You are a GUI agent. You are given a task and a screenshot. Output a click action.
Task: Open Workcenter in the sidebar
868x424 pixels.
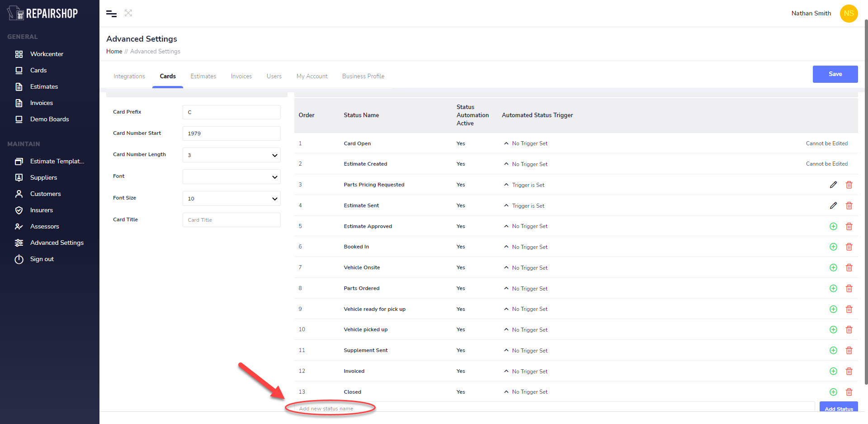pos(47,54)
